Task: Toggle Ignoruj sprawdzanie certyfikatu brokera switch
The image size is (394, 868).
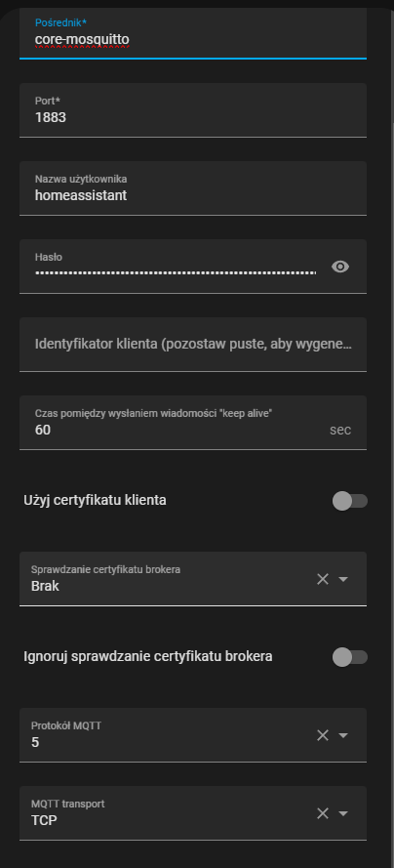Action: 350,657
